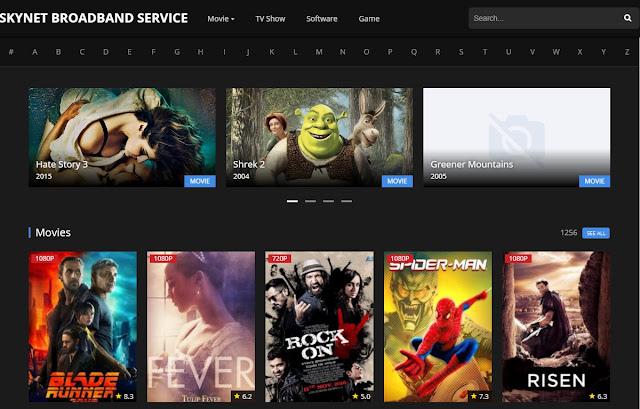Image resolution: width=640 pixels, height=409 pixels.
Task: Filter titles by letter I
Action: [224, 52]
